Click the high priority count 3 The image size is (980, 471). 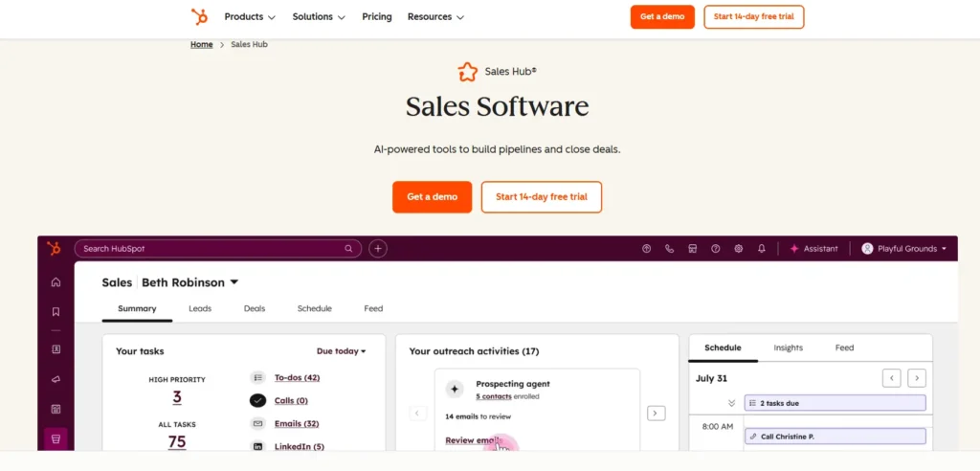coord(177,397)
